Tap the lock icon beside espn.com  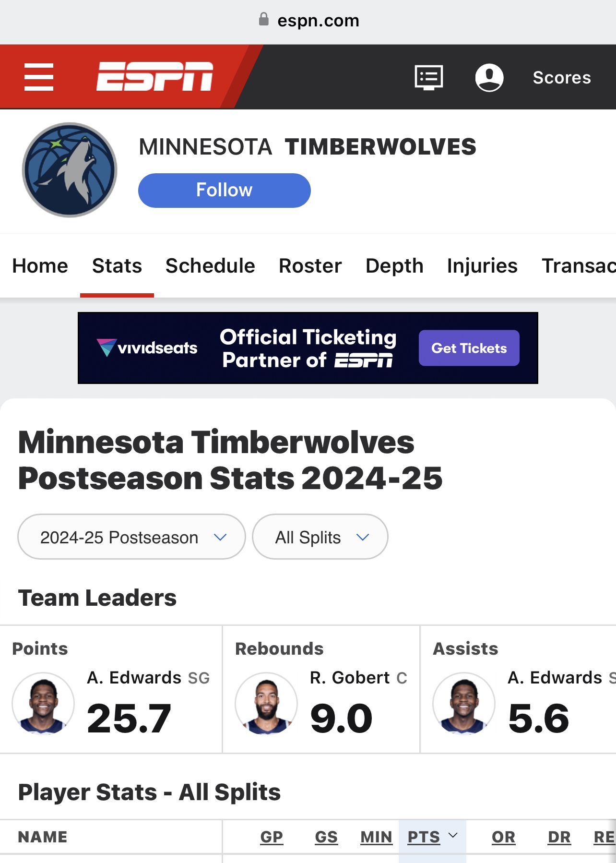pos(263,20)
